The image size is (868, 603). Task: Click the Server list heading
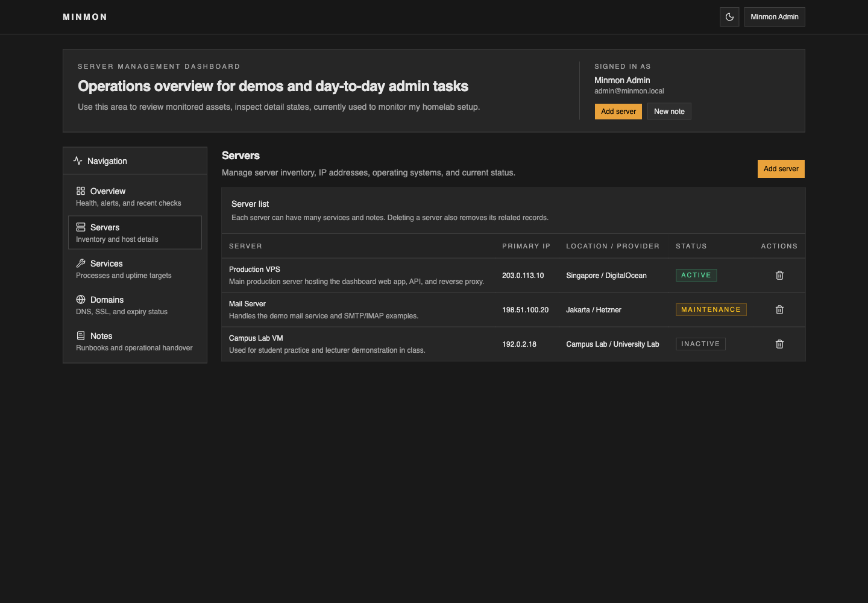click(250, 204)
